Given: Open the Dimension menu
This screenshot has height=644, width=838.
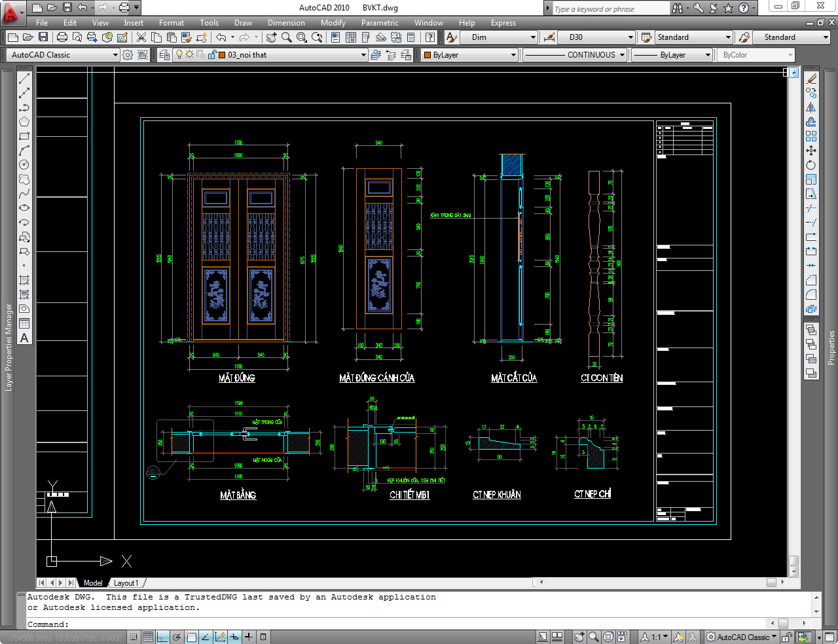Looking at the screenshot, I should [x=286, y=23].
